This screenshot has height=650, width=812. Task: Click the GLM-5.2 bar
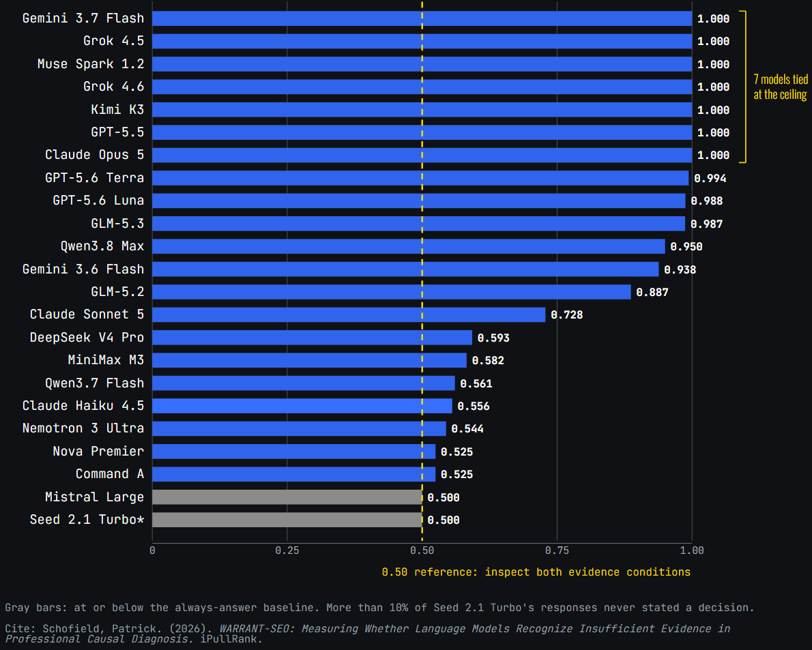click(392, 292)
